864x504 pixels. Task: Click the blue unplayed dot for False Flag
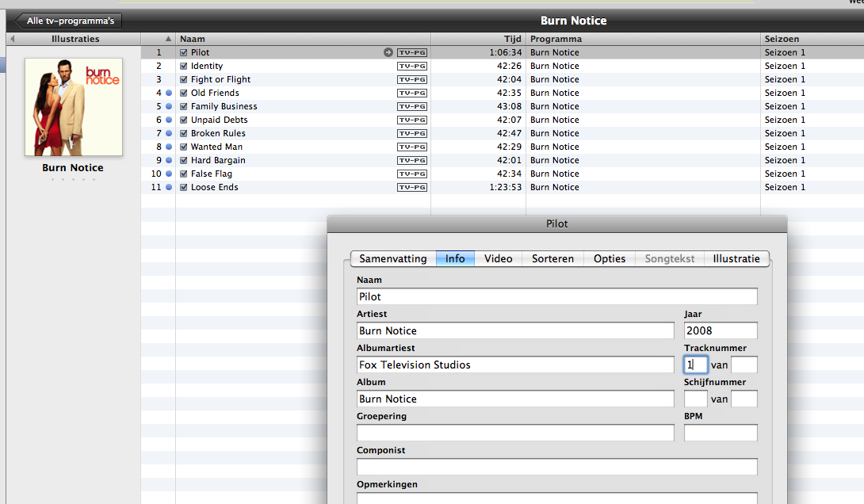point(169,174)
